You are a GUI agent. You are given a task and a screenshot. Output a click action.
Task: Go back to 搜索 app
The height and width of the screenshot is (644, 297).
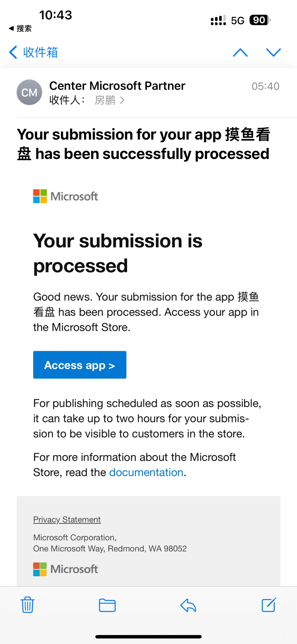[20, 29]
